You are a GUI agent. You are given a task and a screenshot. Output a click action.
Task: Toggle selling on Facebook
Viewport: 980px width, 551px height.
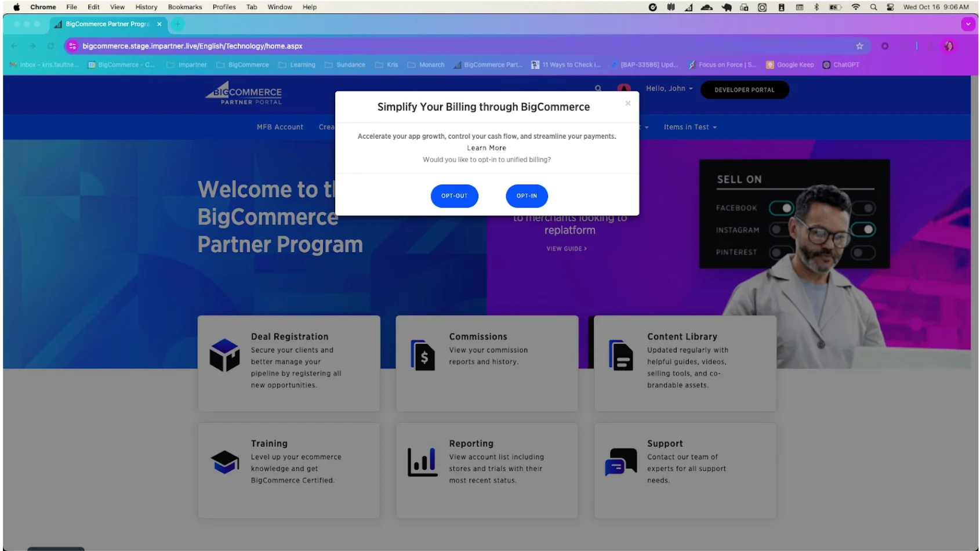click(782, 207)
